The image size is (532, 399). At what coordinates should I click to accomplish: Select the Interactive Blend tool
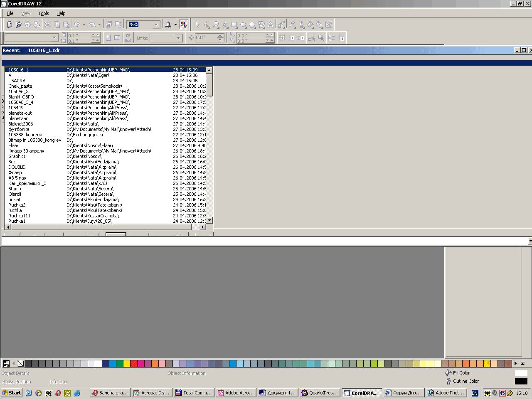pos(281,25)
